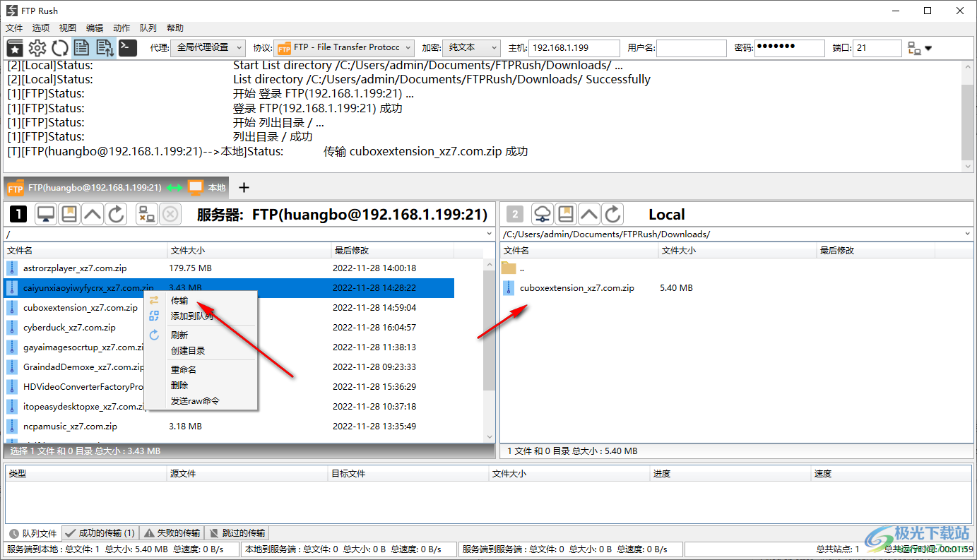Viewport: 977px width, 560px height.
Task: Click the 端口 port input field
Action: click(877, 48)
